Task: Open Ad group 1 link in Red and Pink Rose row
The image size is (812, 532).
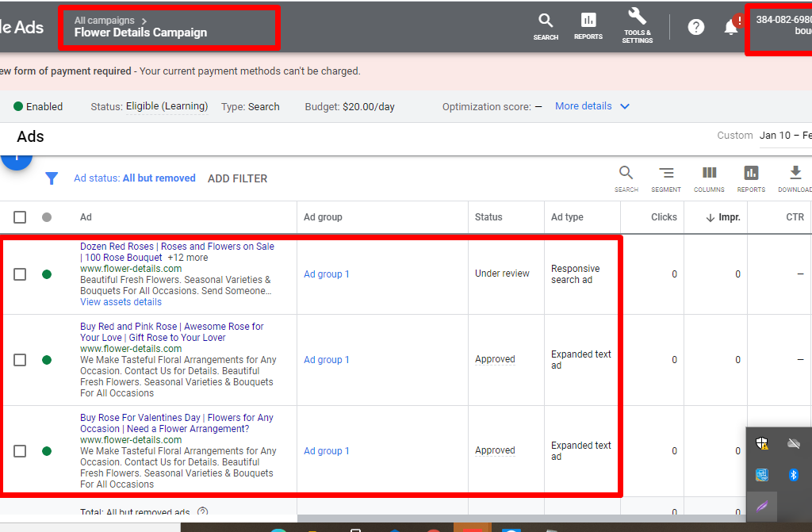Action: (326, 359)
